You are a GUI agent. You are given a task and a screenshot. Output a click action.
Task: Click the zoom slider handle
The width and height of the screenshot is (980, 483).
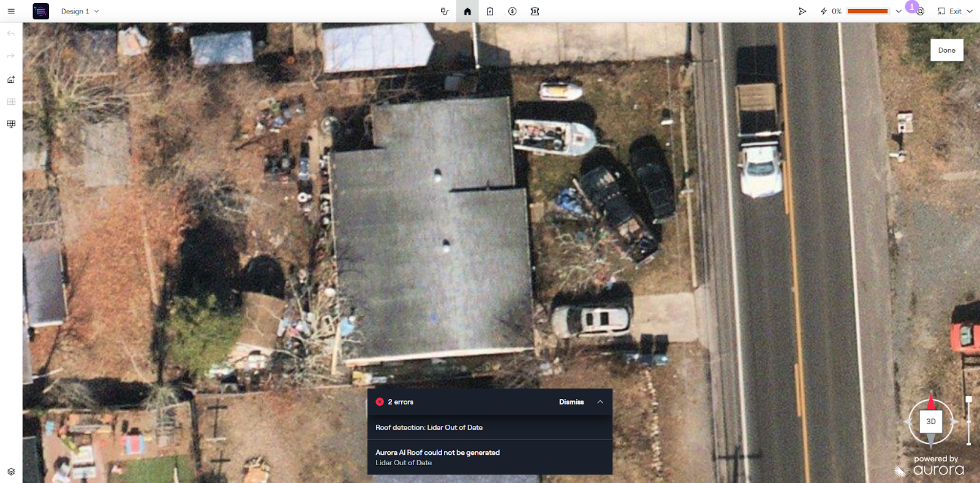pyautogui.click(x=968, y=399)
